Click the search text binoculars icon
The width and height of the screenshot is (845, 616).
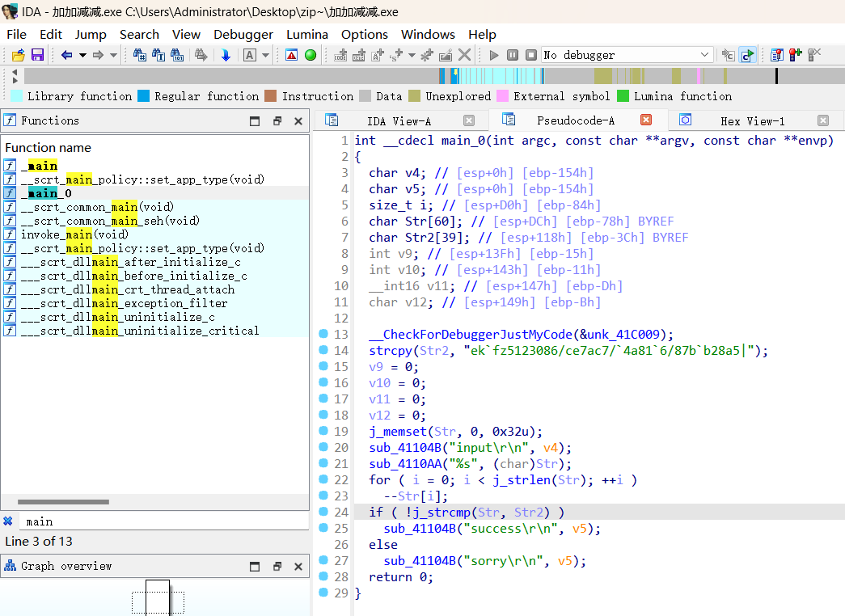[158, 55]
